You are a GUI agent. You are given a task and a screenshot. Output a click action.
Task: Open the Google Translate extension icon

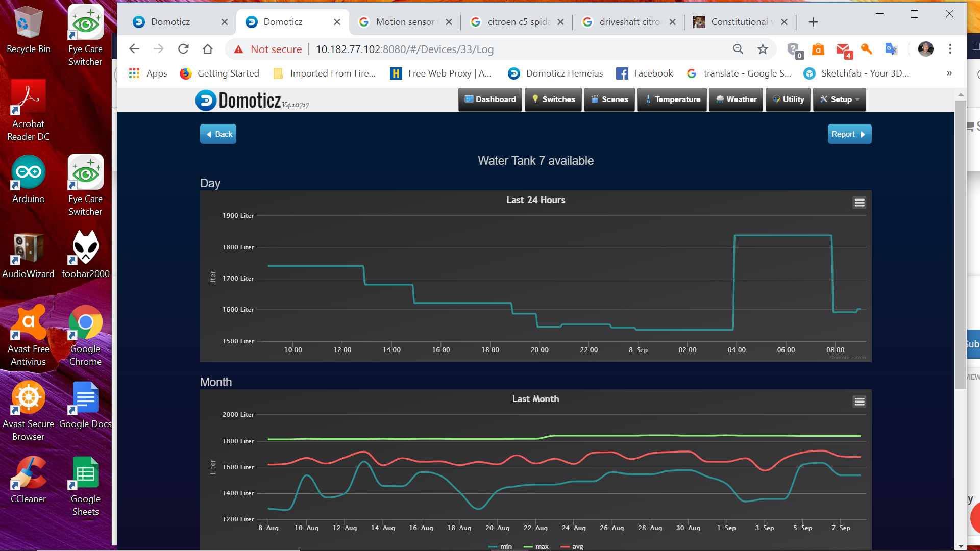tap(891, 49)
